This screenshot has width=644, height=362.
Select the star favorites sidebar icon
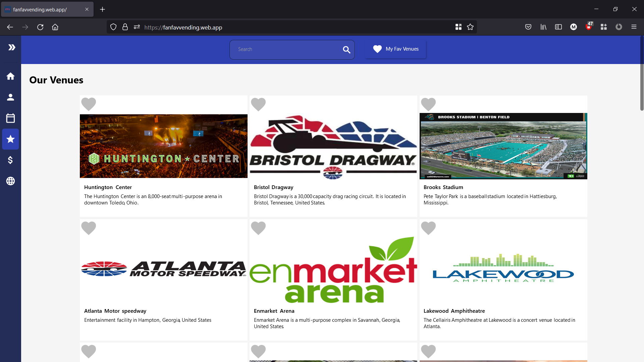[10, 139]
